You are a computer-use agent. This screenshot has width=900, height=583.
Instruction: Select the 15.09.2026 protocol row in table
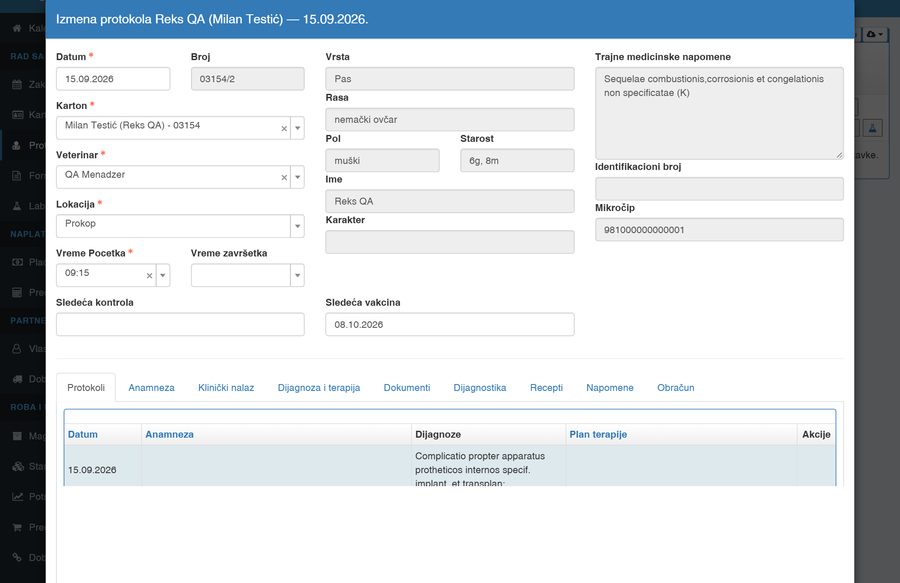(x=449, y=466)
